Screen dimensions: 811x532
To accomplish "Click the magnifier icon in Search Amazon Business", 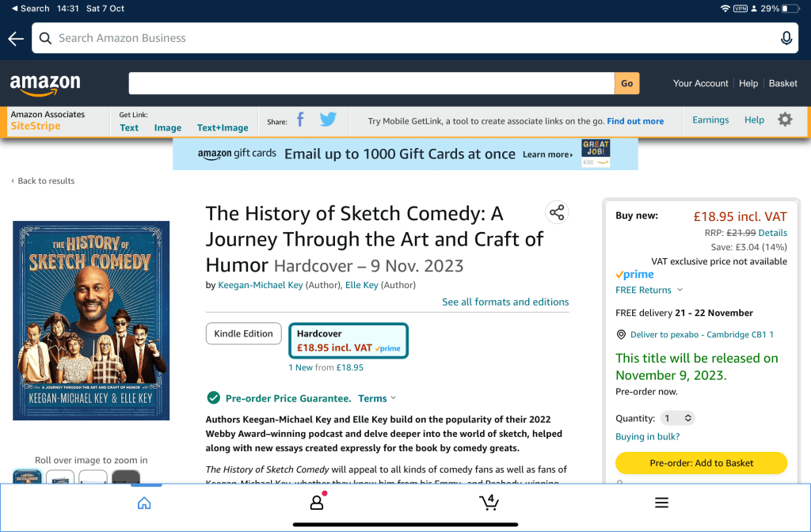I will (x=45, y=38).
